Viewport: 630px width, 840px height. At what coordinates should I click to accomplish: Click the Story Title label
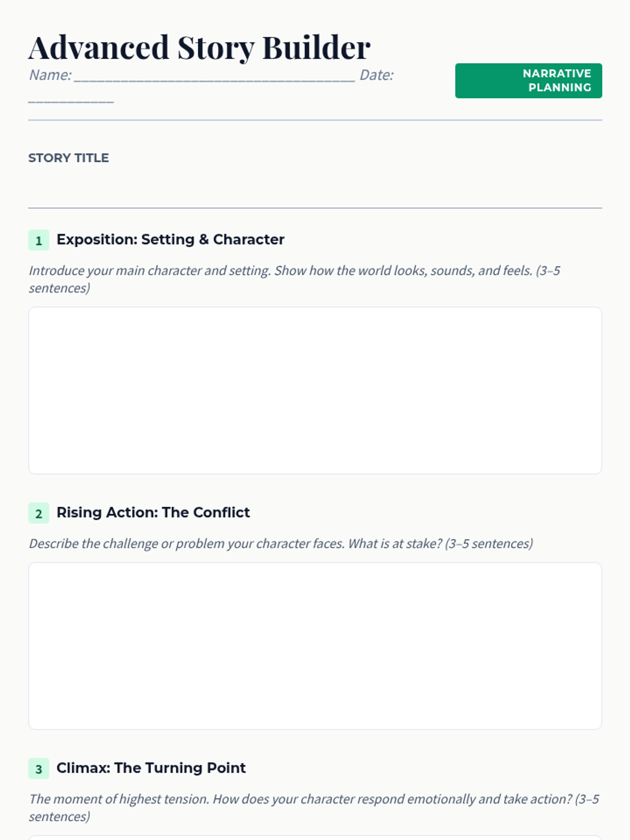69,158
